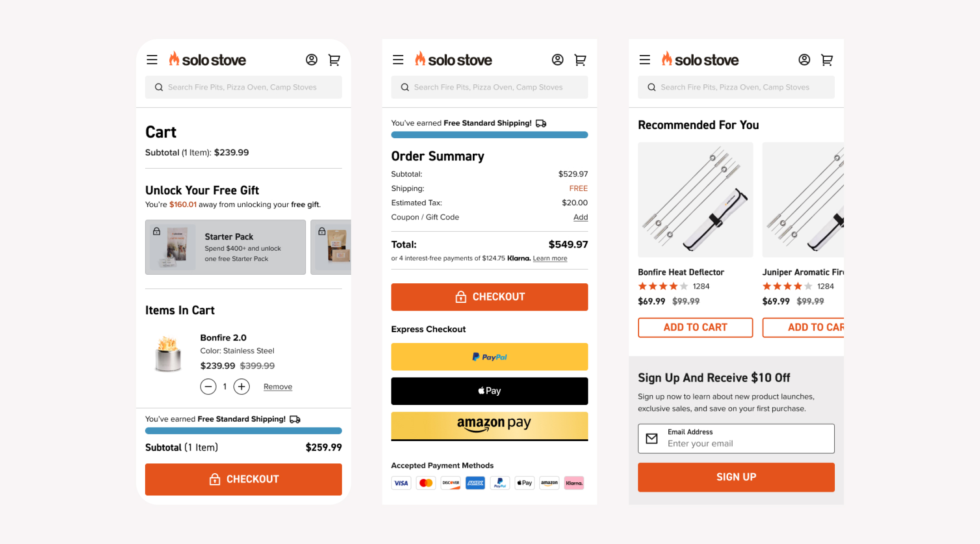Viewport: 980px width, 544px height.
Task: Click the Sign Up button
Action: click(x=736, y=477)
